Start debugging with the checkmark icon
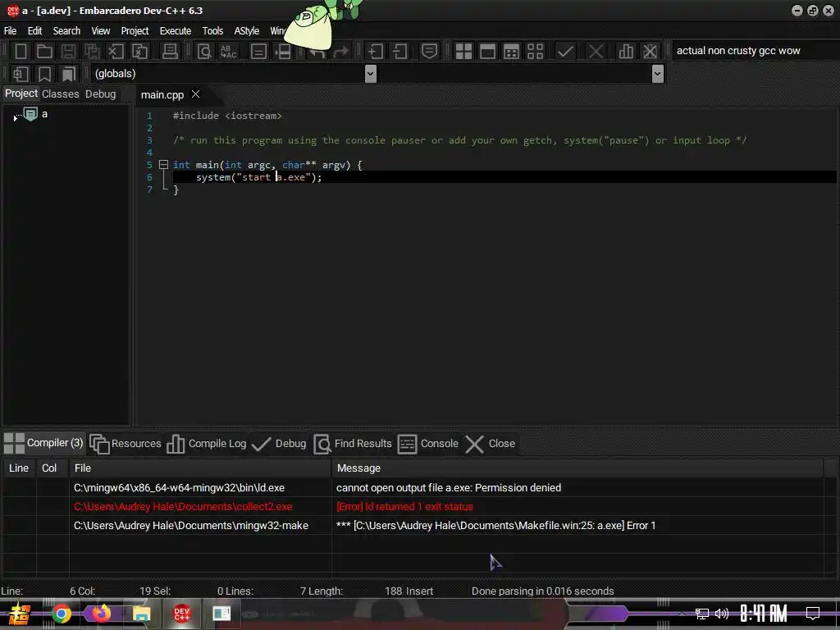 click(565, 52)
